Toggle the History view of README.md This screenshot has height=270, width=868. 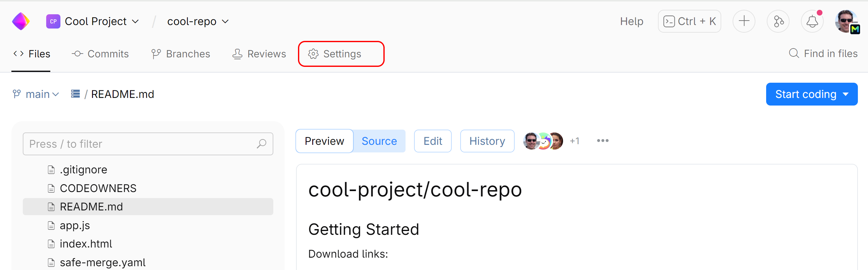487,141
